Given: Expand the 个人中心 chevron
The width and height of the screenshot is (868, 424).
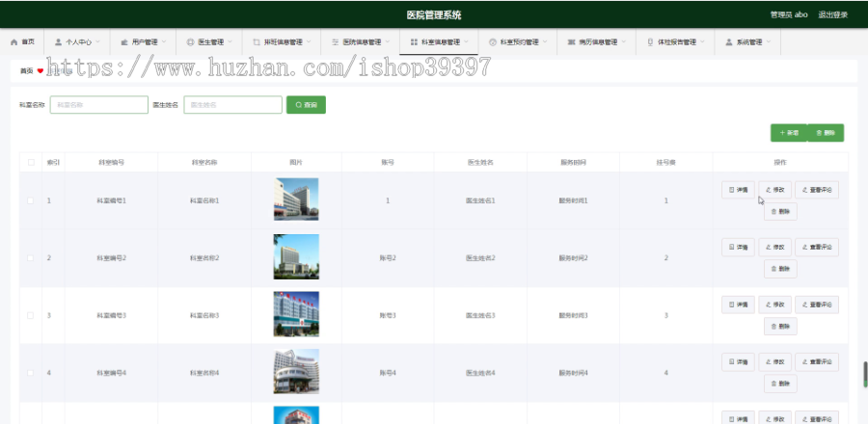Looking at the screenshot, I should [x=98, y=42].
